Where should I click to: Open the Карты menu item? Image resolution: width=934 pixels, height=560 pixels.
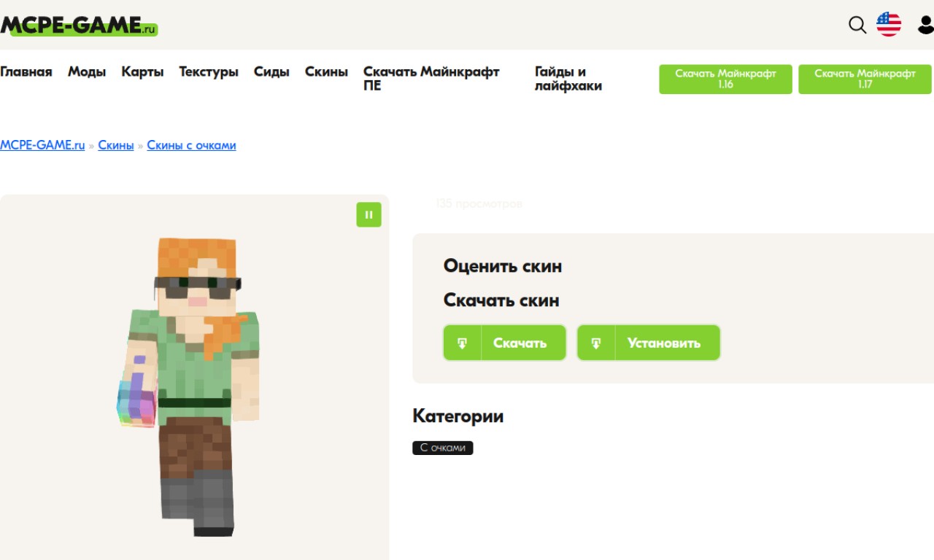142,71
